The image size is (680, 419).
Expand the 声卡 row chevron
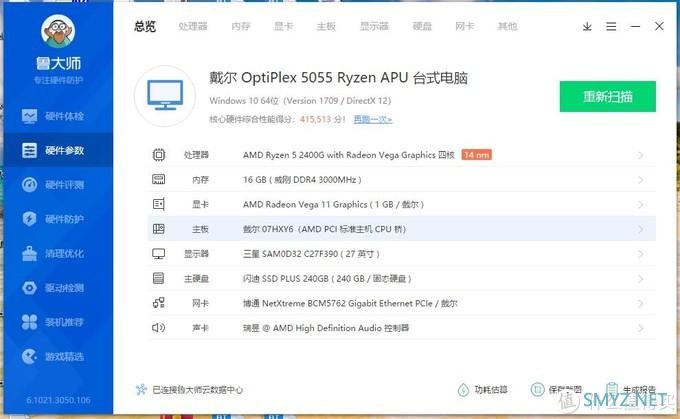tap(641, 328)
